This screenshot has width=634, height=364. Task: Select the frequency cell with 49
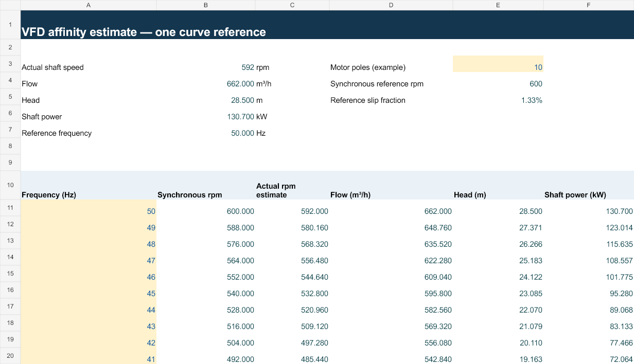pos(89,224)
